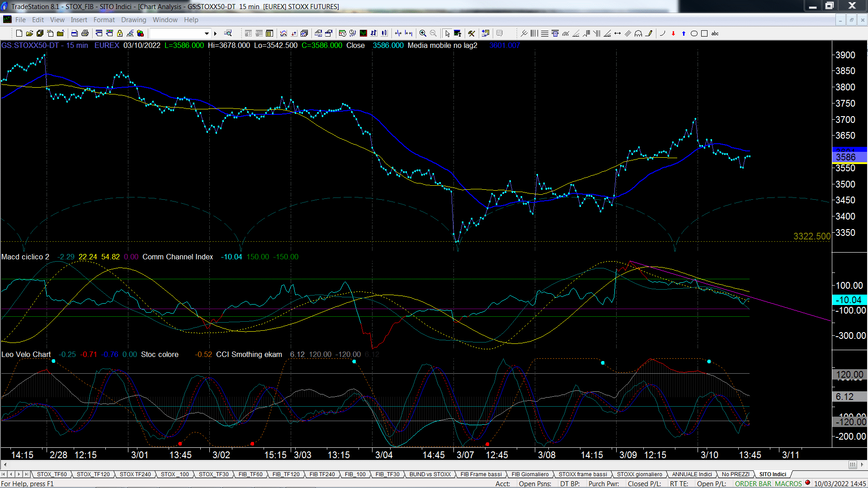
Task: Click ORDER BAR in the status bar
Action: [x=753, y=484]
